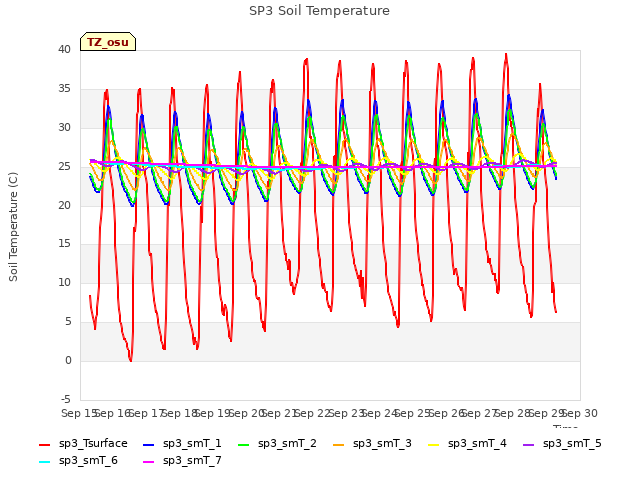Select the sp3_smT_5 legend label

point(572,444)
